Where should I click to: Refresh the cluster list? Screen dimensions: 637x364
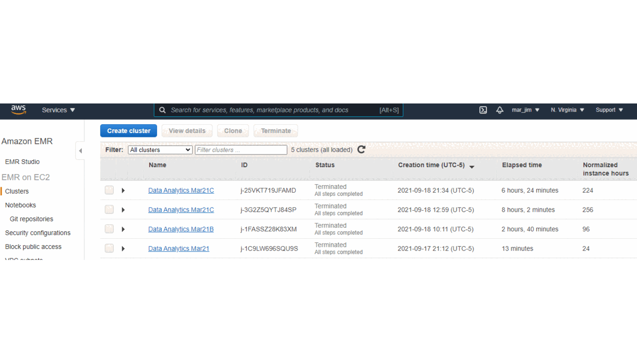tap(361, 150)
